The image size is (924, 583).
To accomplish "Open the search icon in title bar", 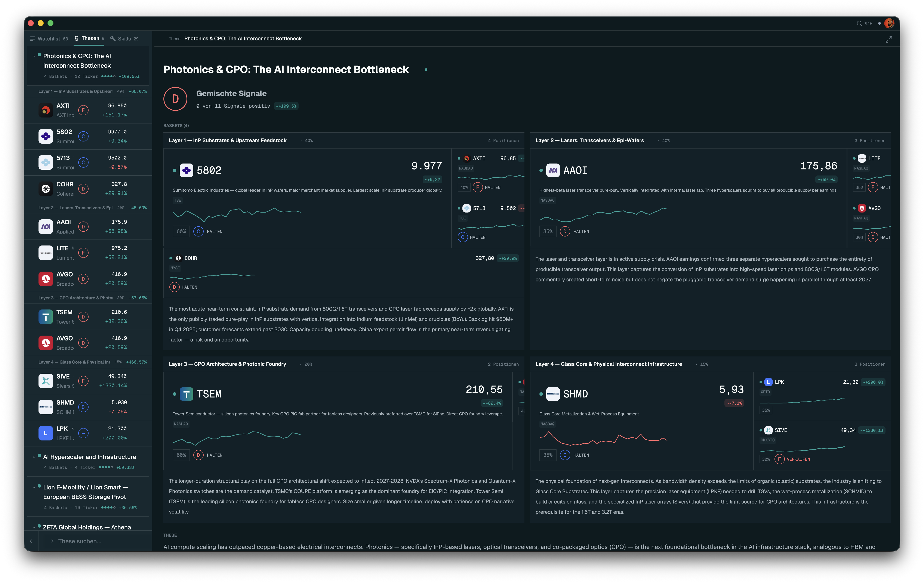I will [859, 23].
